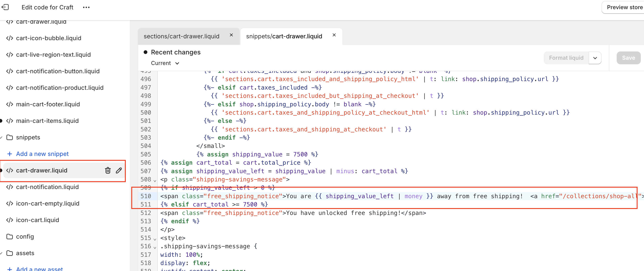Switch to the sections/cart-drawer.liquid tab
The height and width of the screenshot is (271, 644).
[182, 36]
